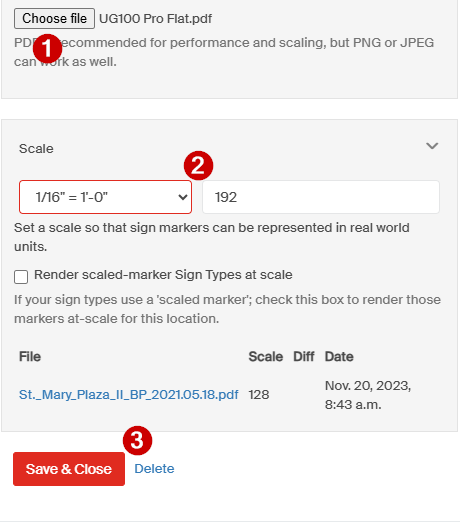The width and height of the screenshot is (460, 522).
Task: Click the Diff column header
Action: coord(304,357)
